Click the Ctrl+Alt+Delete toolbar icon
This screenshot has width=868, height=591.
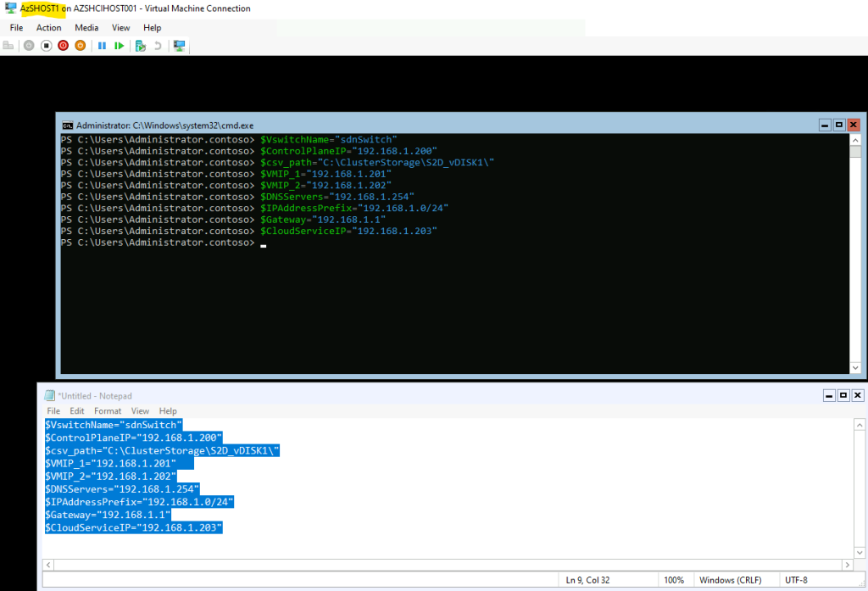[8, 46]
